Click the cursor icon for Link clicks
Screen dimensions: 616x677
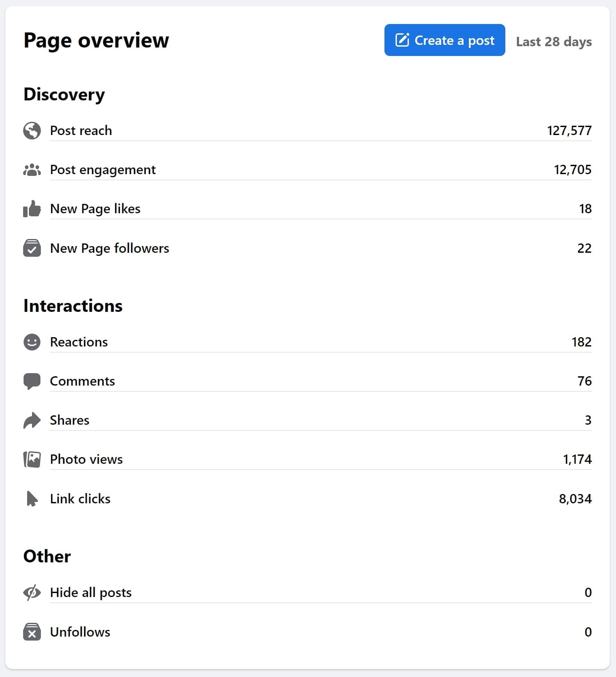(32, 499)
